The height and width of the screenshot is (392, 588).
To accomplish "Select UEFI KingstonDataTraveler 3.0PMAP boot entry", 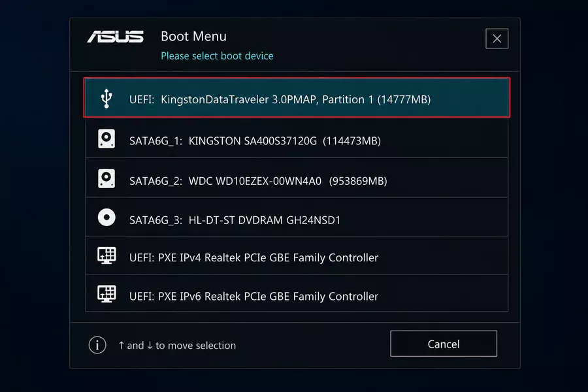I will click(297, 97).
